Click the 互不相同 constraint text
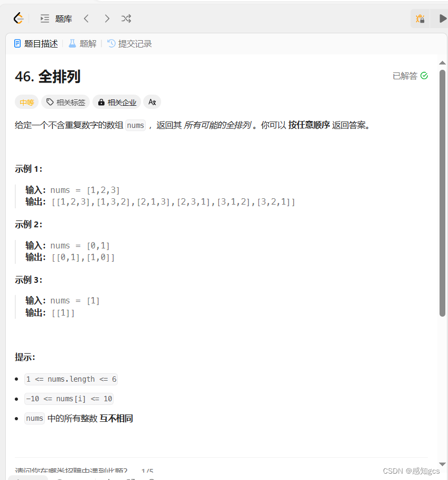Screen dimensions: 448x480 click(116, 419)
